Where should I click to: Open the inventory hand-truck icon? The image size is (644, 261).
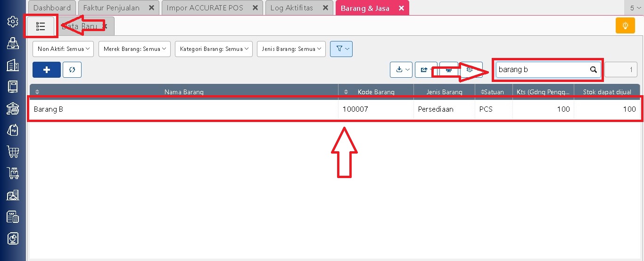(x=13, y=173)
